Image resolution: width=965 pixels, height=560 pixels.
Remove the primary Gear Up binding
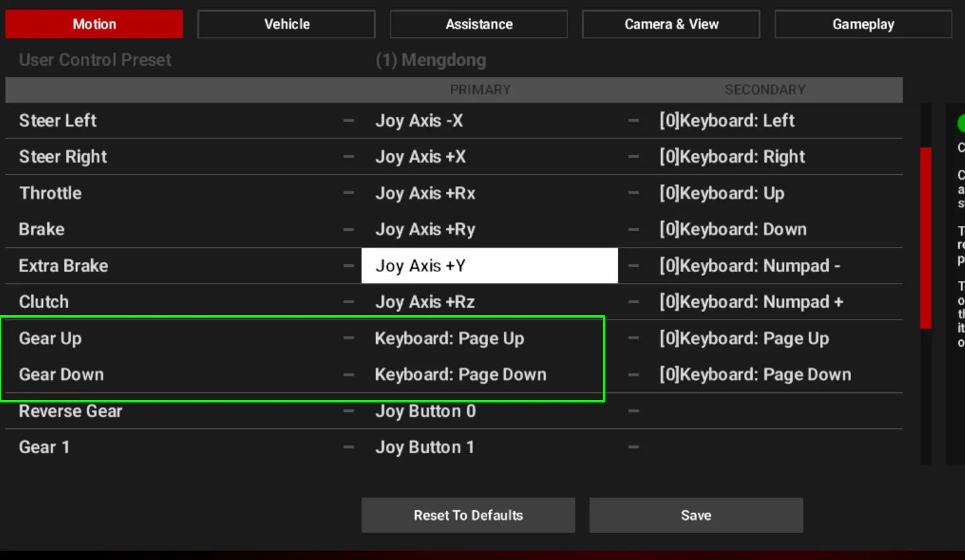click(348, 339)
